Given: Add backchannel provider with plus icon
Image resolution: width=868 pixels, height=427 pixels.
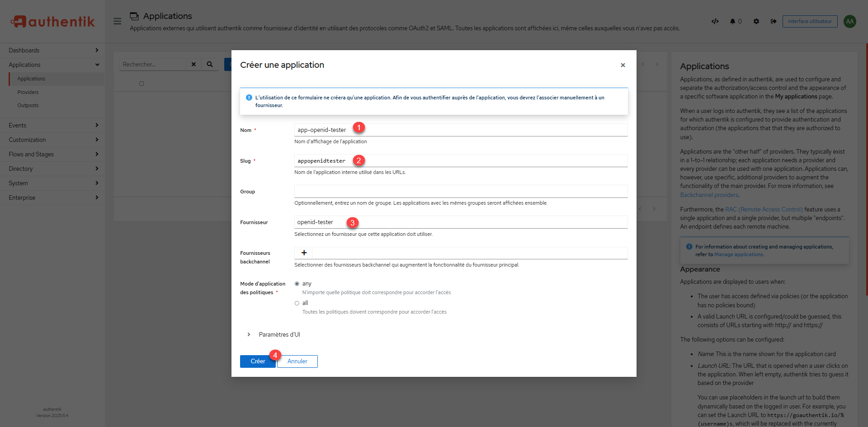Looking at the screenshot, I should 304,253.
